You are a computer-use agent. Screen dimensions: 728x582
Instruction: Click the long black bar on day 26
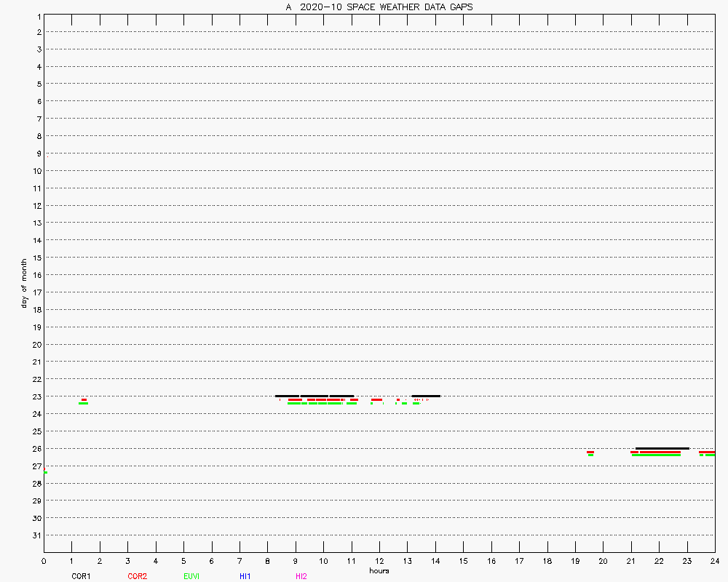coord(662,448)
